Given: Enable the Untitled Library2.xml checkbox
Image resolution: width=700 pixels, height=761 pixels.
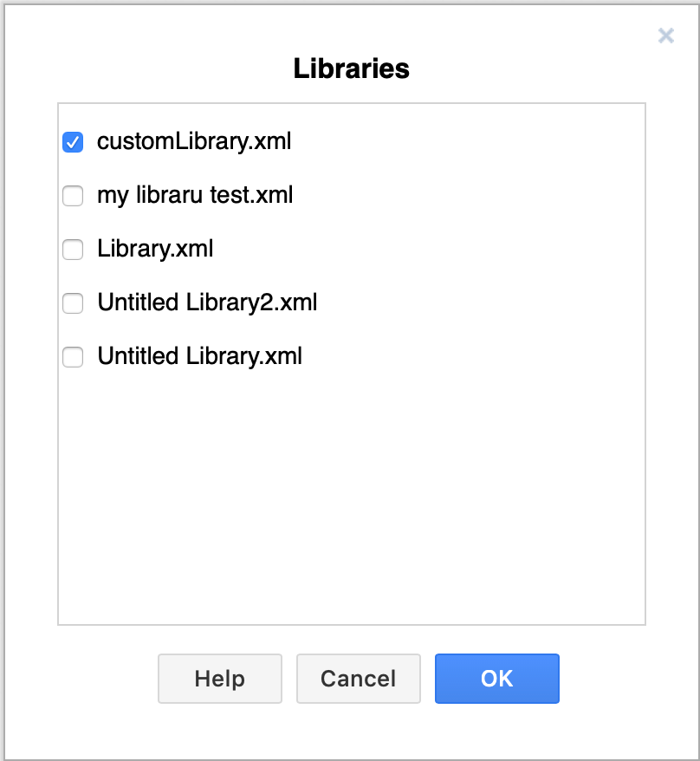Looking at the screenshot, I should pyautogui.click(x=73, y=303).
